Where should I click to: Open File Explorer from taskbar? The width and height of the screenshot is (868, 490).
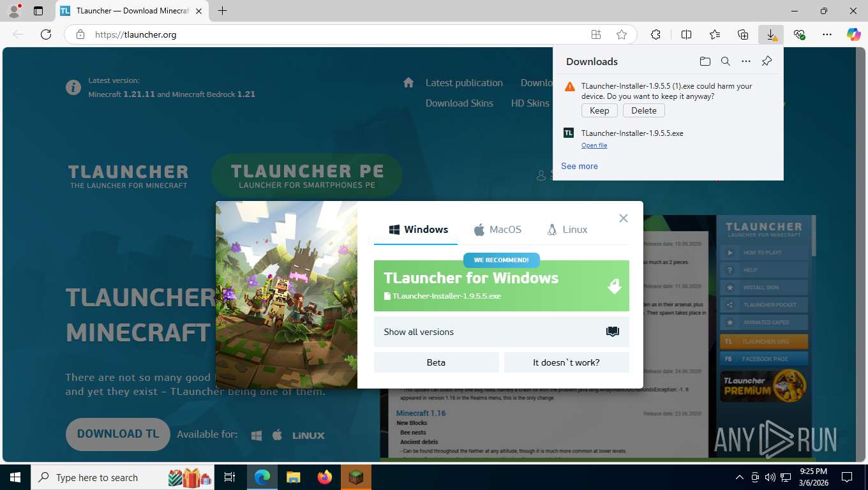point(293,477)
